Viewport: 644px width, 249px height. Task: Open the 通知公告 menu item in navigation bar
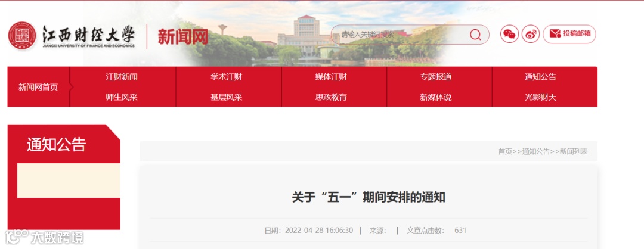pos(540,77)
